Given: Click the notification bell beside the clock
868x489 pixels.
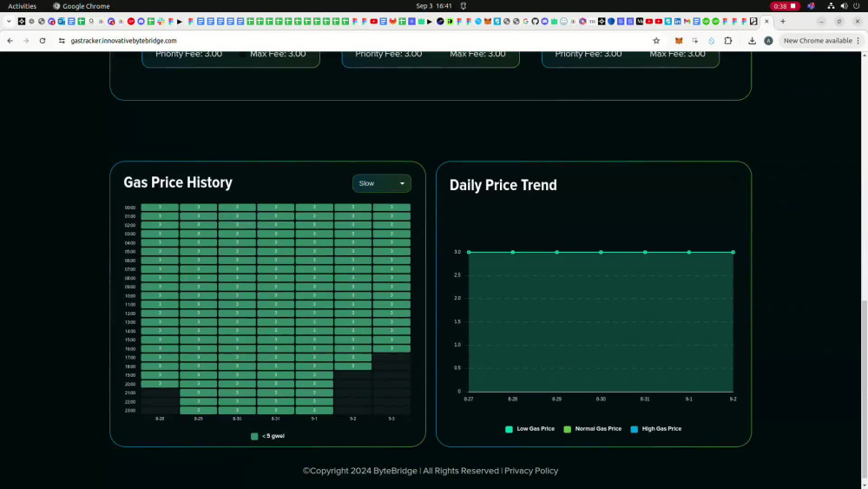Looking at the screenshot, I should (464, 6).
